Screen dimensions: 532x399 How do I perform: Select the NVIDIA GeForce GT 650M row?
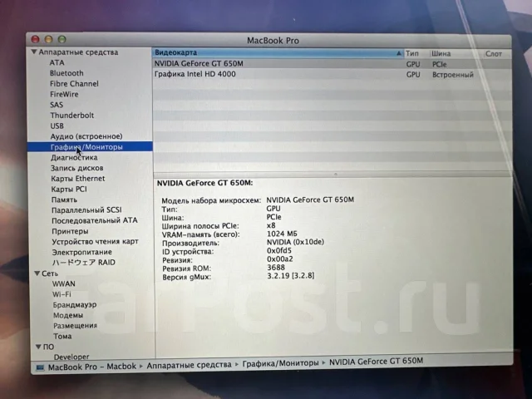pos(332,64)
